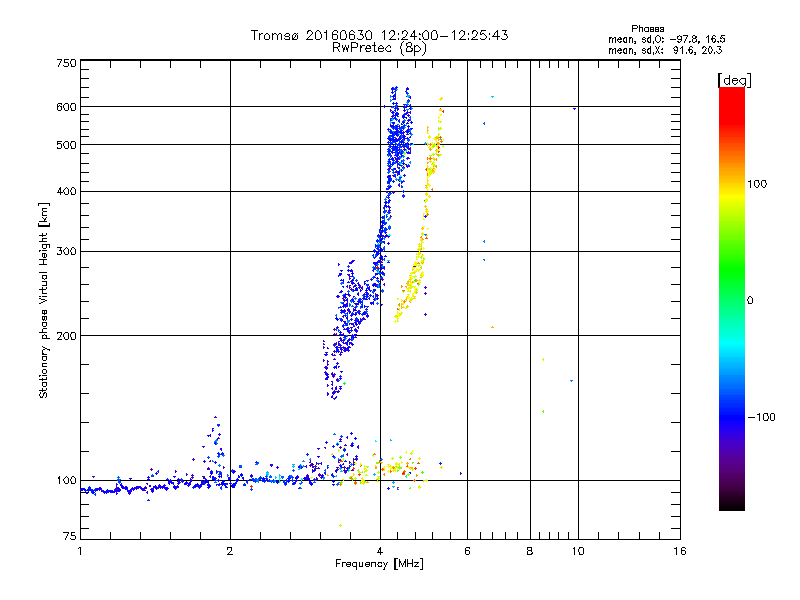Viewport: 800px width, 600px height.
Task: Click the '750' y-axis tick label
Action: [x=66, y=63]
